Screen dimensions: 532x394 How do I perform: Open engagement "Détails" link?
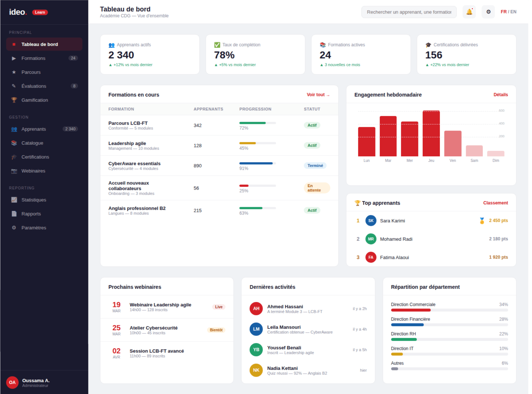pyautogui.click(x=500, y=95)
